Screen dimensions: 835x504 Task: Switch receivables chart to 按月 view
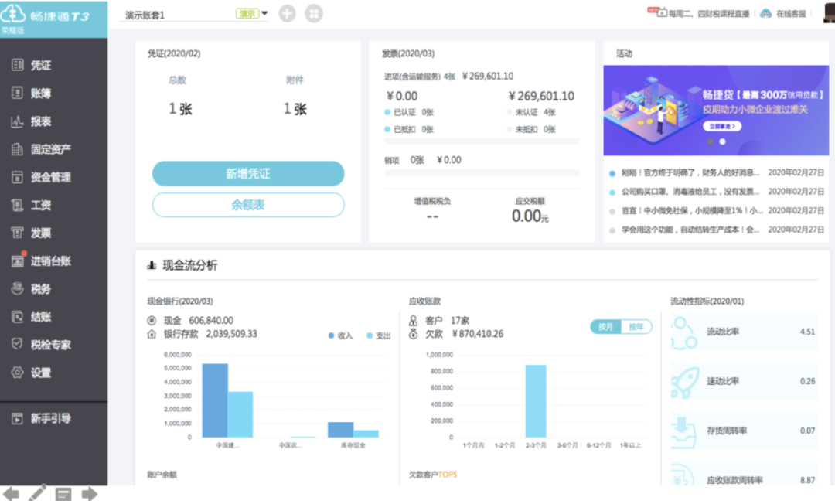(605, 327)
